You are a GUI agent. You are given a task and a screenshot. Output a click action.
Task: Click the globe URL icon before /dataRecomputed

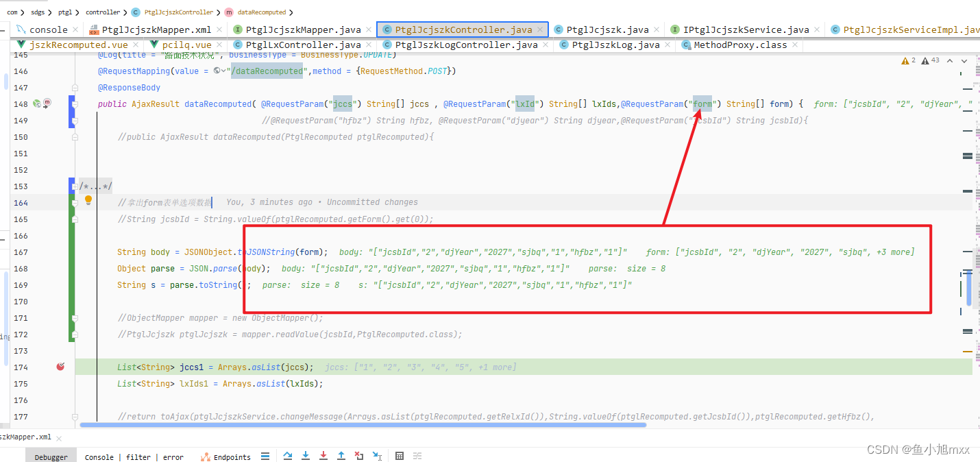[217, 71]
